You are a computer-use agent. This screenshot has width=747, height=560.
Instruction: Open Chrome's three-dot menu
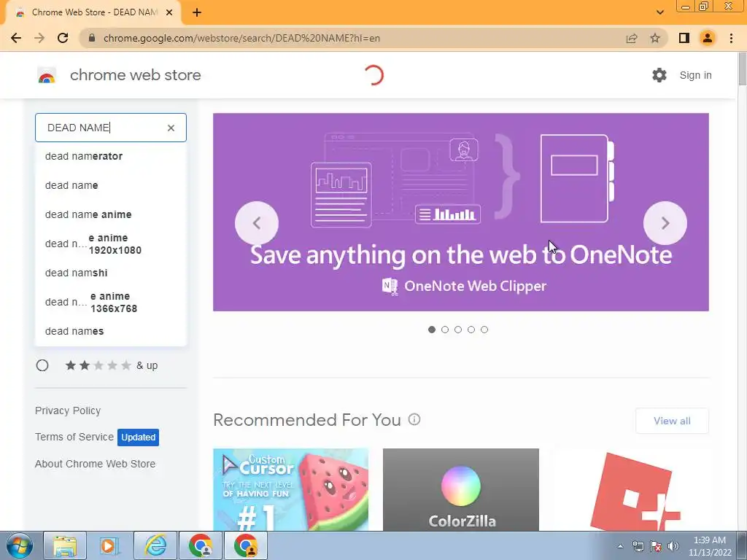coord(731,38)
